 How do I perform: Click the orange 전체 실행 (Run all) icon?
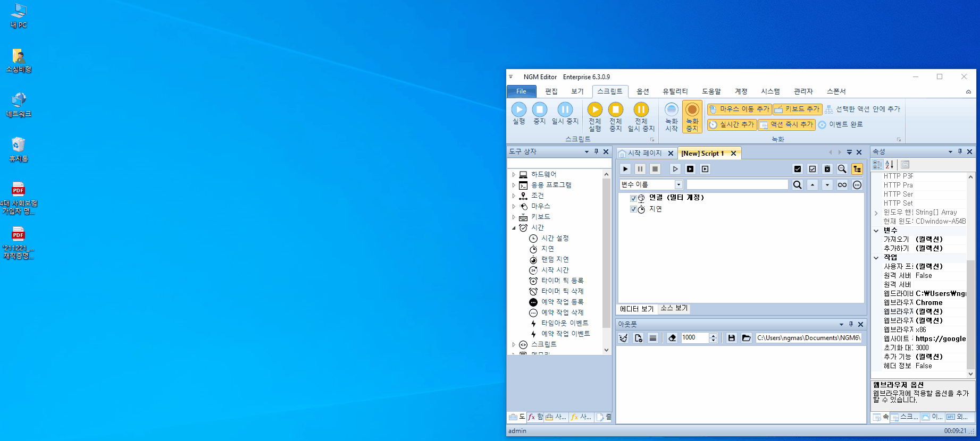coord(595,117)
